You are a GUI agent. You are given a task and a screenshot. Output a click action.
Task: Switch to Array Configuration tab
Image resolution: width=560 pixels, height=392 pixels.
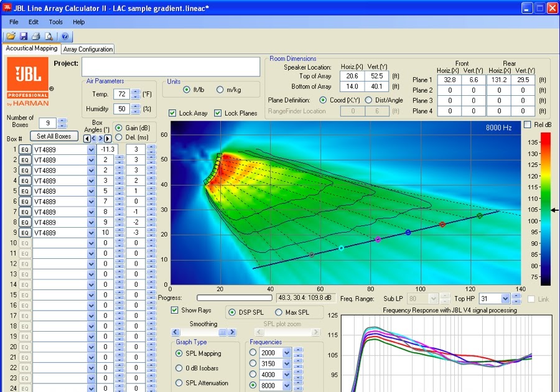coord(88,49)
